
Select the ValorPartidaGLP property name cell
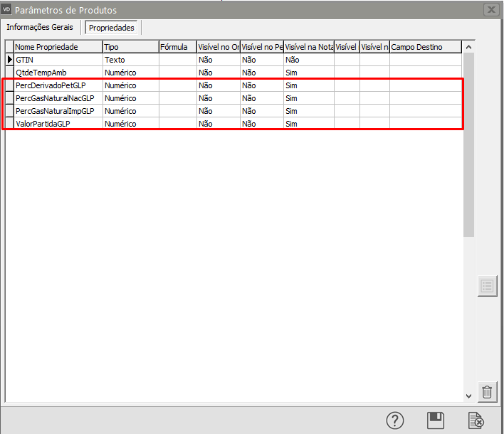pyautogui.click(x=58, y=124)
